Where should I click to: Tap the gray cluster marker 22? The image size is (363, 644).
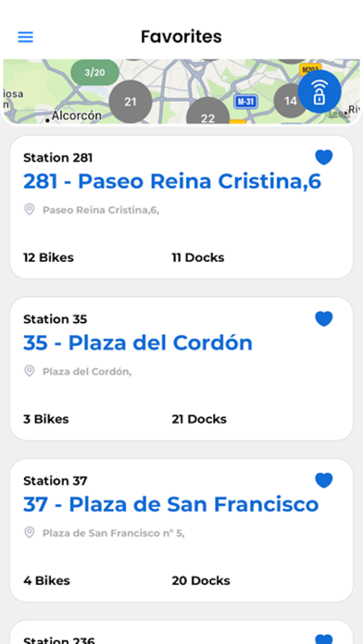207,111
